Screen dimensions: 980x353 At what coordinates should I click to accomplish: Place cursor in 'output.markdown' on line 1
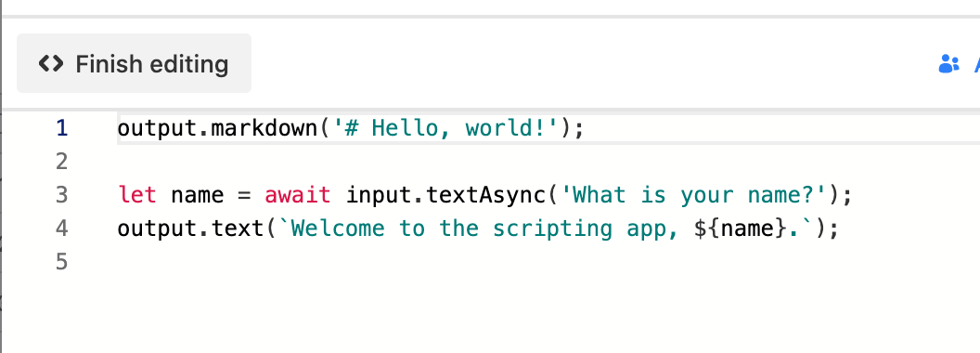[217, 129]
